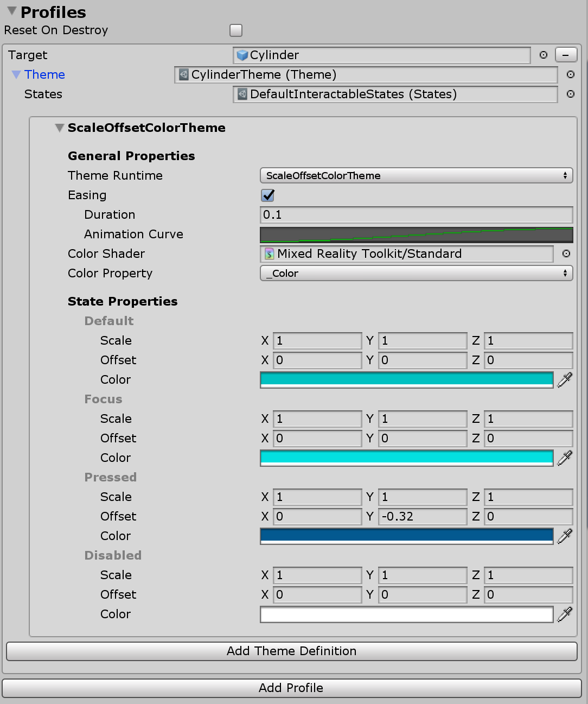
Task: Click the Add Profile button
Action: pos(292,688)
